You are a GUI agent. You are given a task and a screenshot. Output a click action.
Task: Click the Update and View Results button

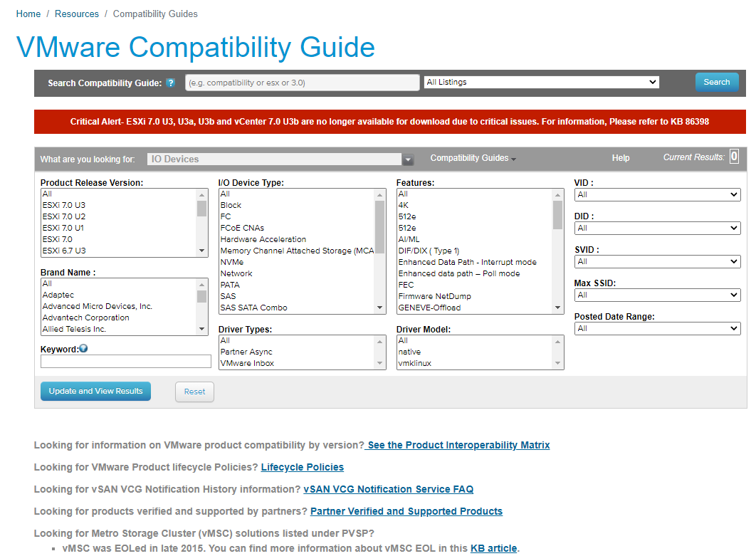click(x=95, y=391)
